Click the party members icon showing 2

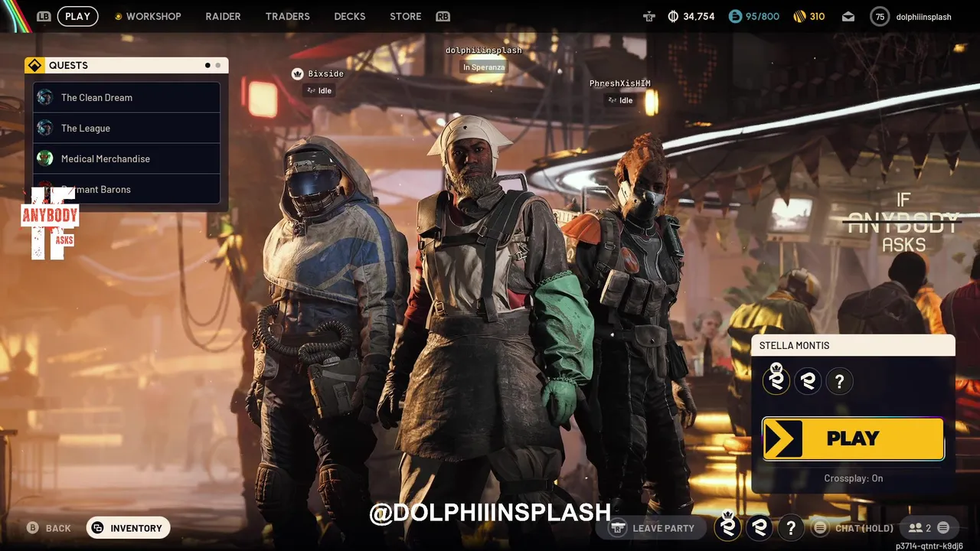[915, 528]
